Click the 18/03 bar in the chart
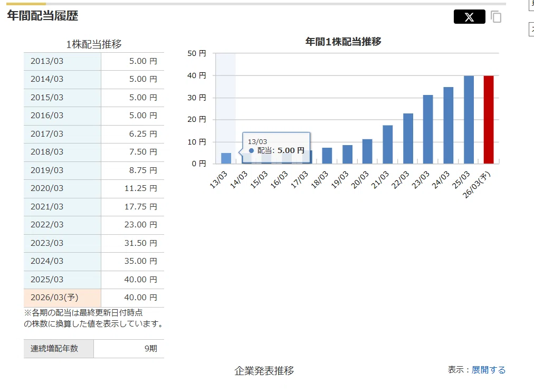 [x=327, y=156]
